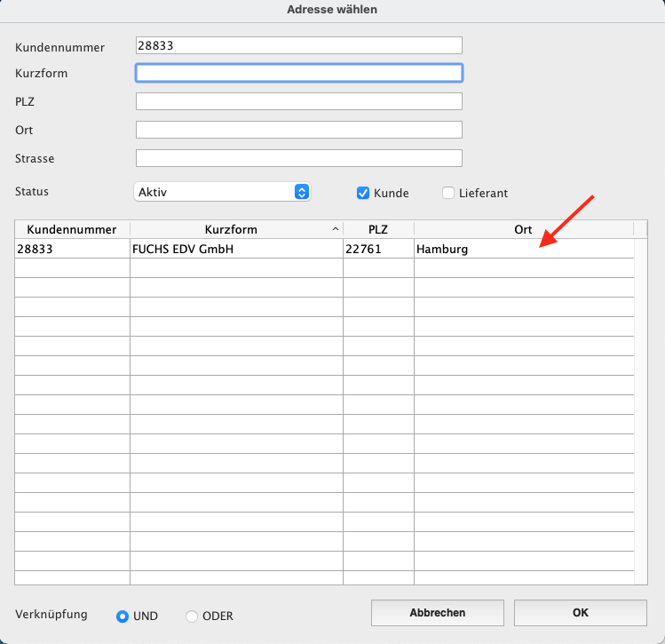665x644 pixels.
Task: Choose the ODER radio button
Action: (x=192, y=616)
